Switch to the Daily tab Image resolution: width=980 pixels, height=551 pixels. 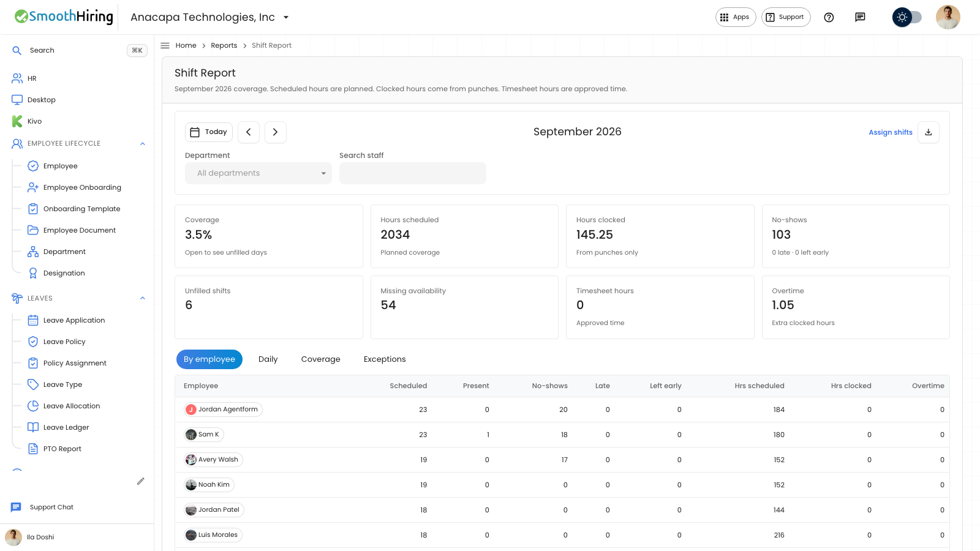pos(268,359)
